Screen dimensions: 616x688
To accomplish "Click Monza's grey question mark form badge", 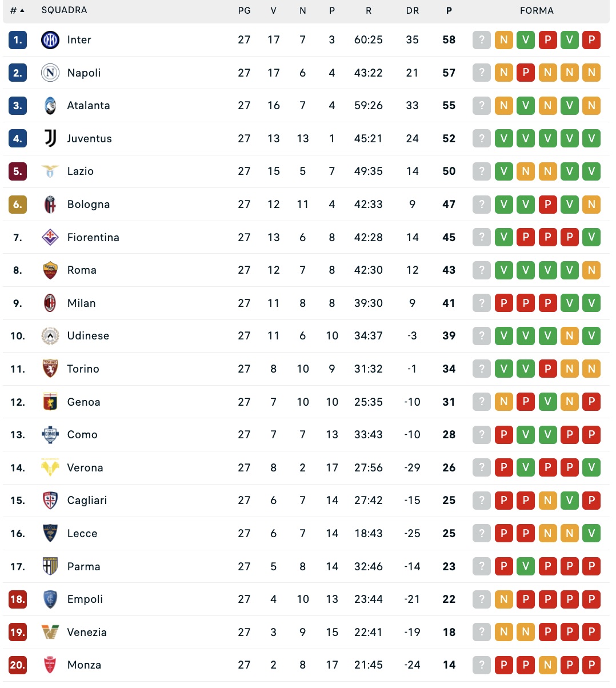I will click(x=482, y=665).
